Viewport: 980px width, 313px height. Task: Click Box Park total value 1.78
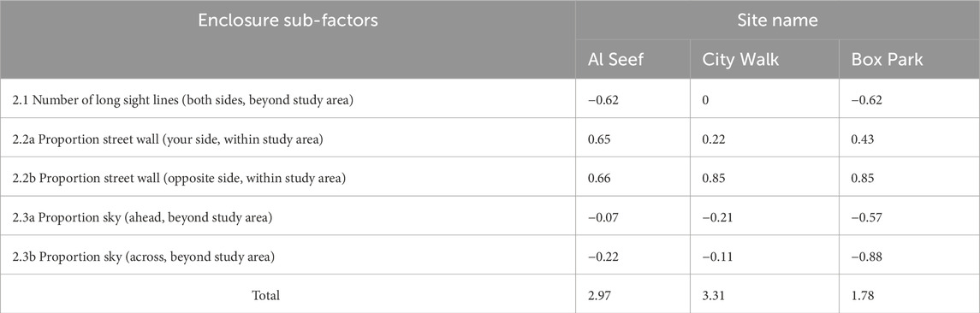[861, 294]
